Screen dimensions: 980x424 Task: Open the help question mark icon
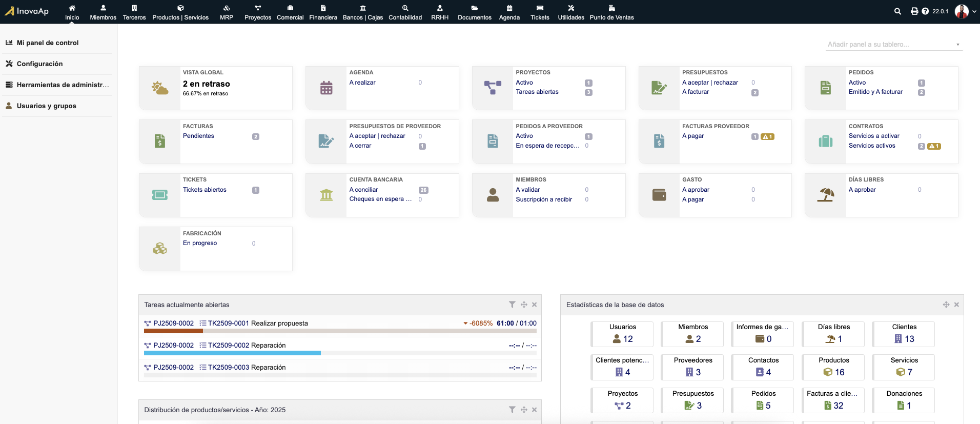pyautogui.click(x=925, y=11)
